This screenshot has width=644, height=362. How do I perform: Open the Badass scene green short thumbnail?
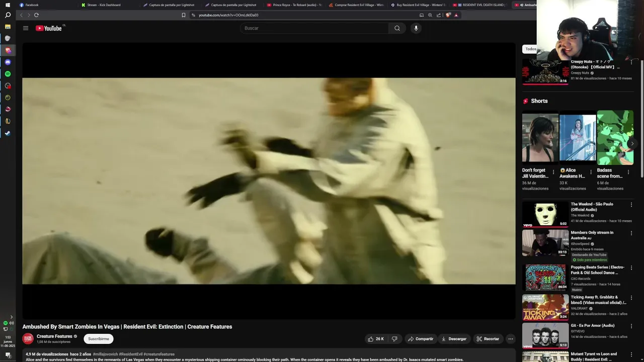click(615, 137)
